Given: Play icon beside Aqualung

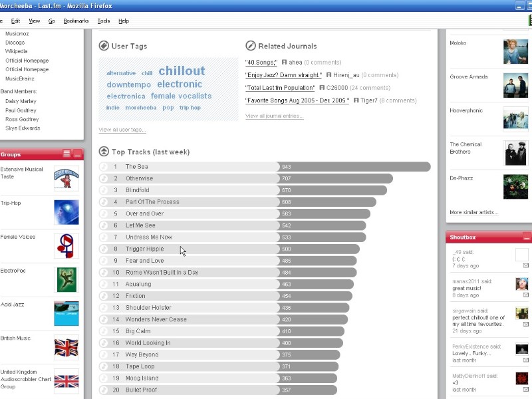Looking at the screenshot, I should point(104,284).
